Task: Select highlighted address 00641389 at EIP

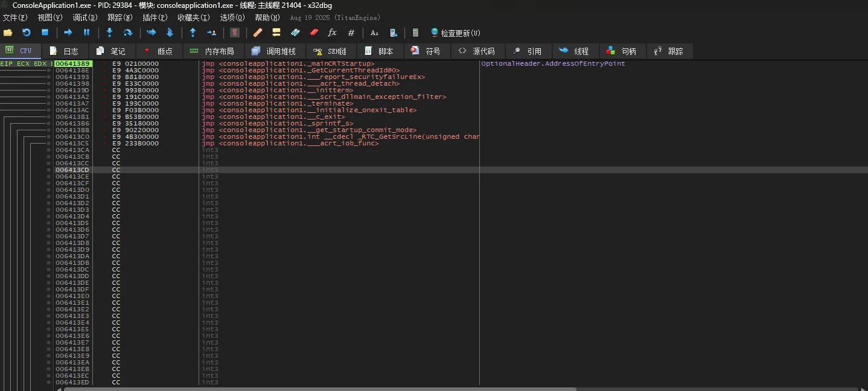Action: [72, 63]
